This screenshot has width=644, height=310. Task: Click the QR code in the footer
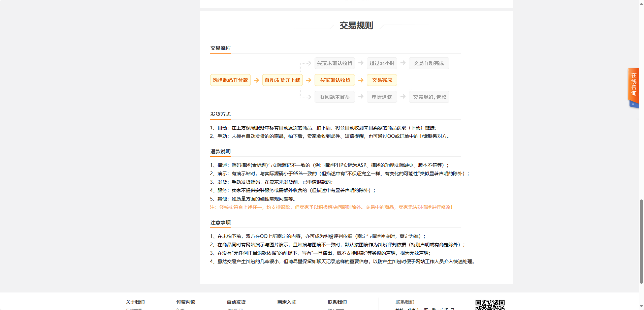(490, 305)
